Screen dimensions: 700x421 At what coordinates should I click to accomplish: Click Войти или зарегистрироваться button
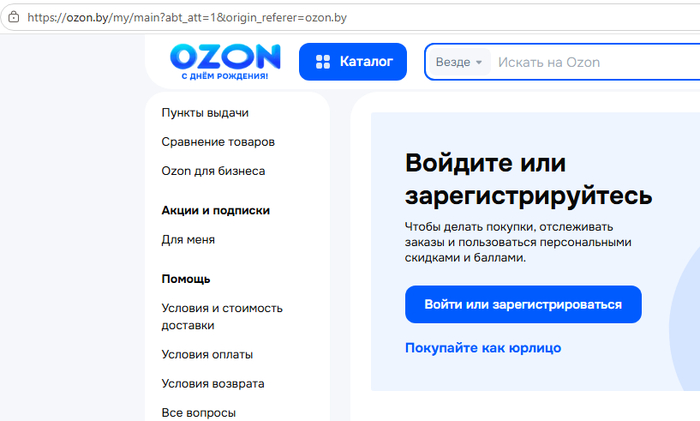pos(523,304)
